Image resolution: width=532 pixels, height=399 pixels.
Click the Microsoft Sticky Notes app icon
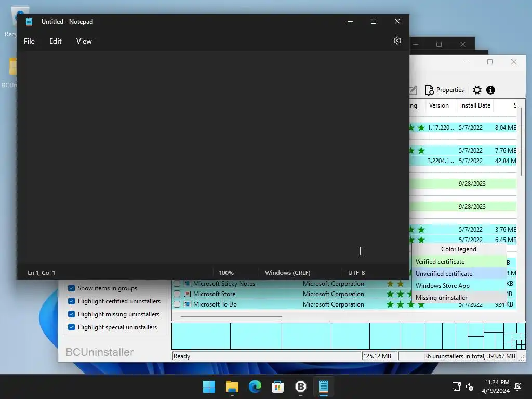tap(187, 284)
